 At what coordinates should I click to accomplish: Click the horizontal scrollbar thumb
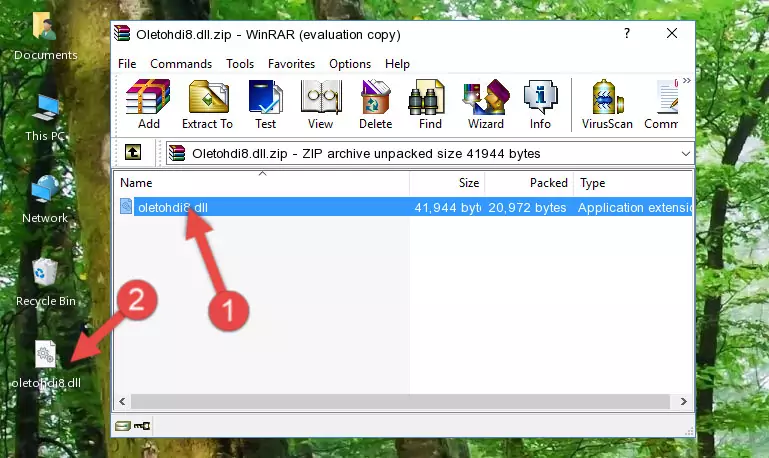pos(400,402)
